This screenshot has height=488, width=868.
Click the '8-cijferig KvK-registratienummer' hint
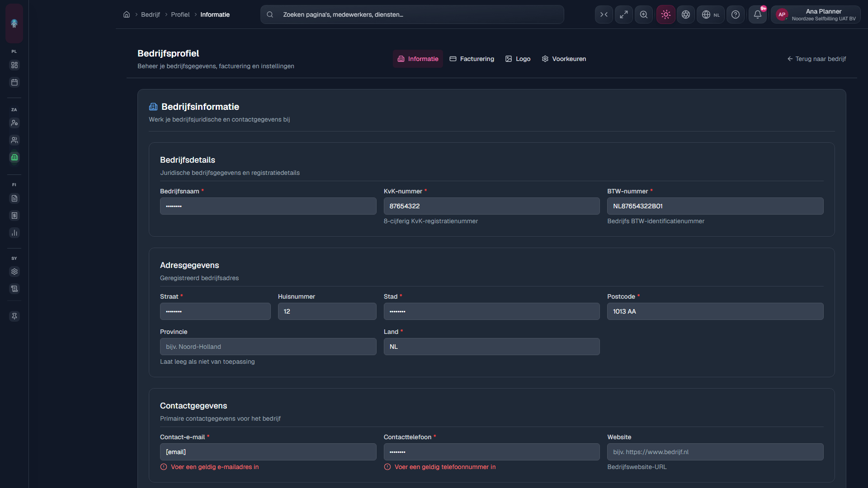click(430, 221)
